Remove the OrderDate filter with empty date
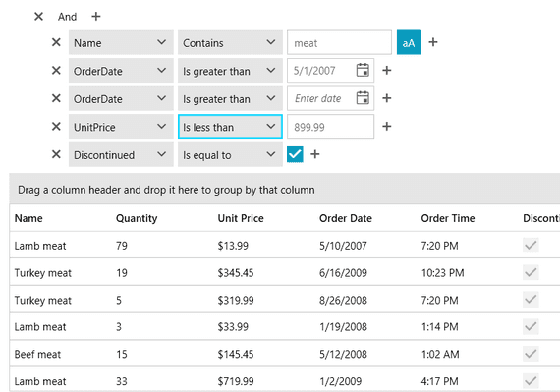 click(56, 98)
